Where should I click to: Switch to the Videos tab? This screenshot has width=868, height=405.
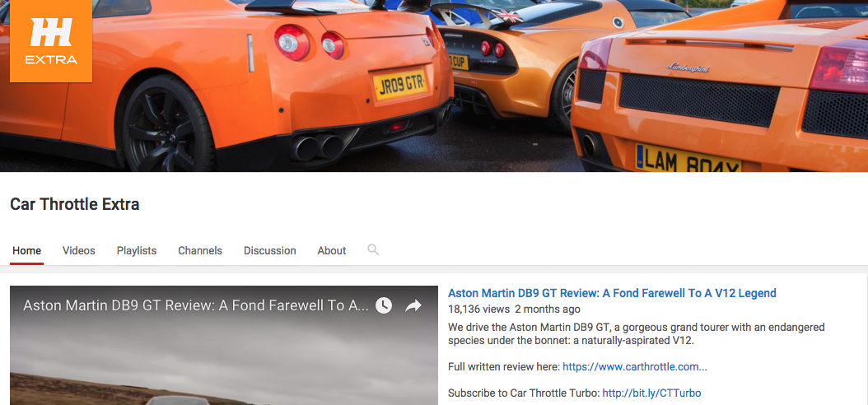tap(79, 250)
